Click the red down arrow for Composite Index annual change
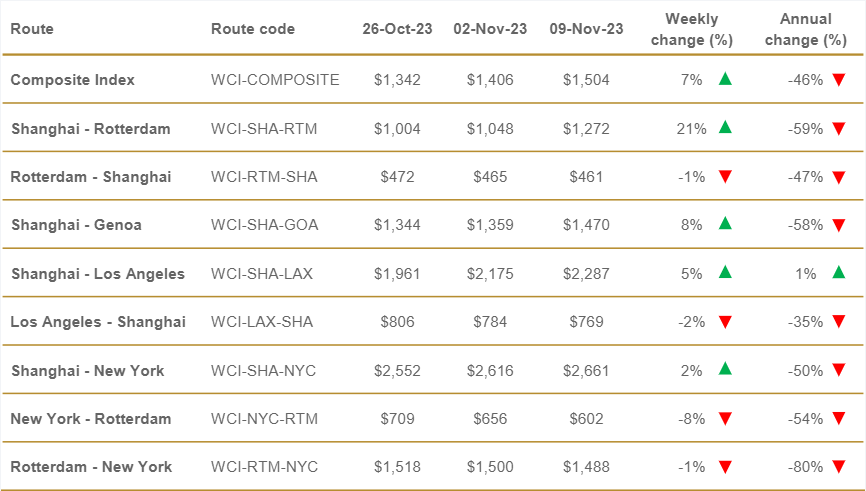This screenshot has height=491, width=866. [839, 79]
